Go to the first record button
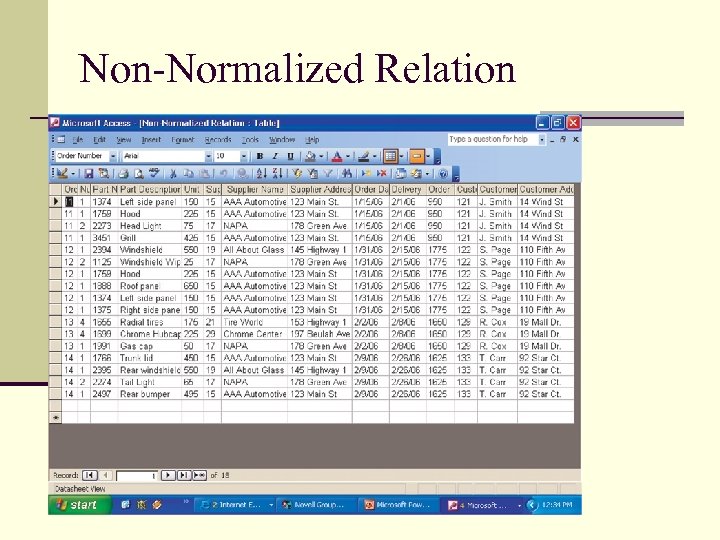 pyautogui.click(x=90, y=475)
